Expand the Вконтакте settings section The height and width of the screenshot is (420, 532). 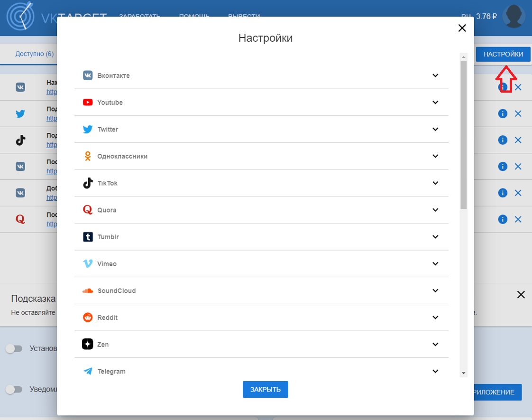[x=435, y=75]
